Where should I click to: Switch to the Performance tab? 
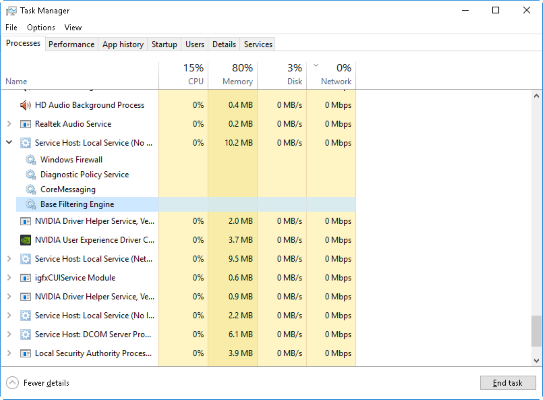(x=71, y=44)
